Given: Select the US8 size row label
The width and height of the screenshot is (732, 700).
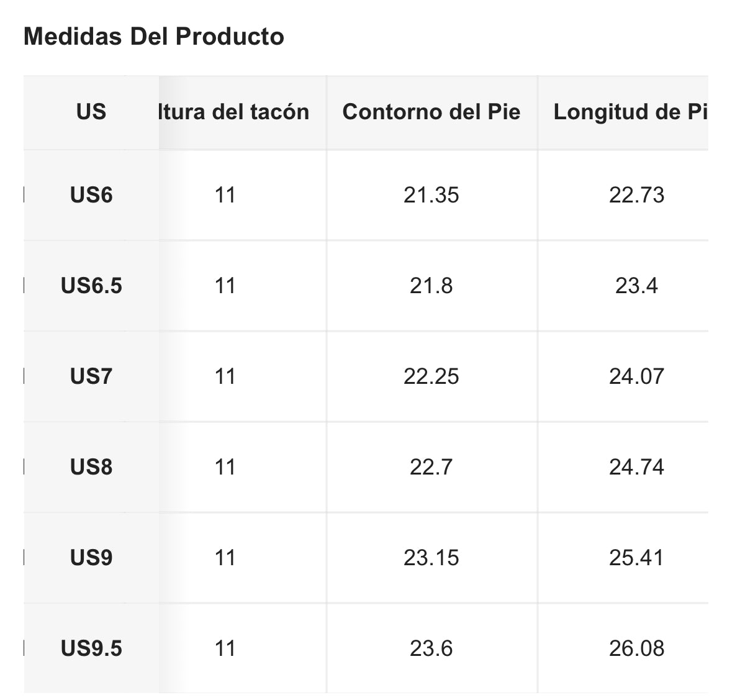Looking at the screenshot, I should pyautogui.click(x=91, y=467).
